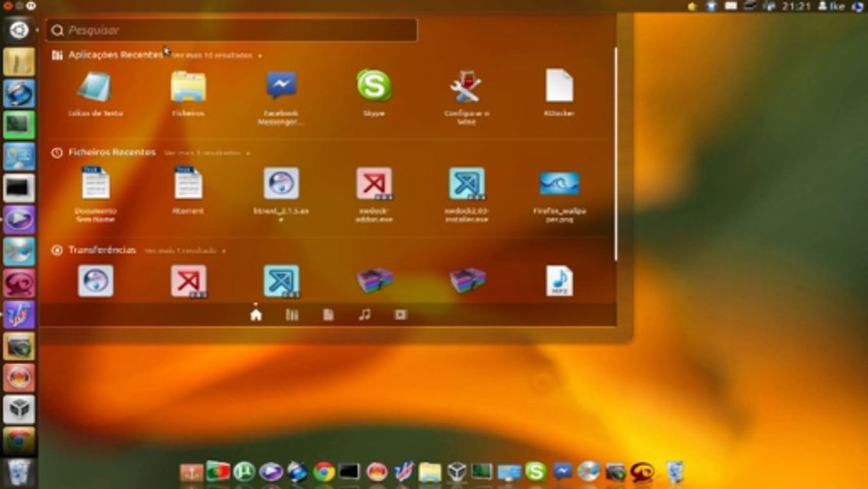The image size is (868, 489).
Task: Launch uTorrent from the bottom dock
Action: (244, 471)
